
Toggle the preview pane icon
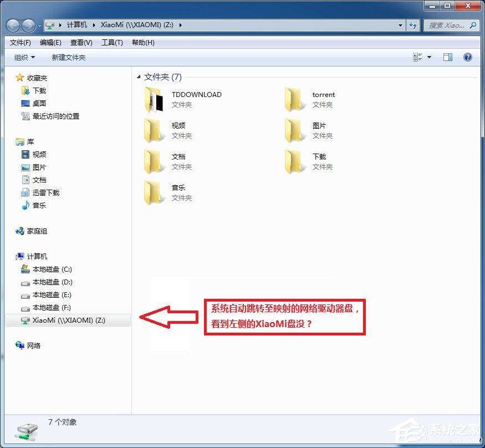(x=447, y=57)
